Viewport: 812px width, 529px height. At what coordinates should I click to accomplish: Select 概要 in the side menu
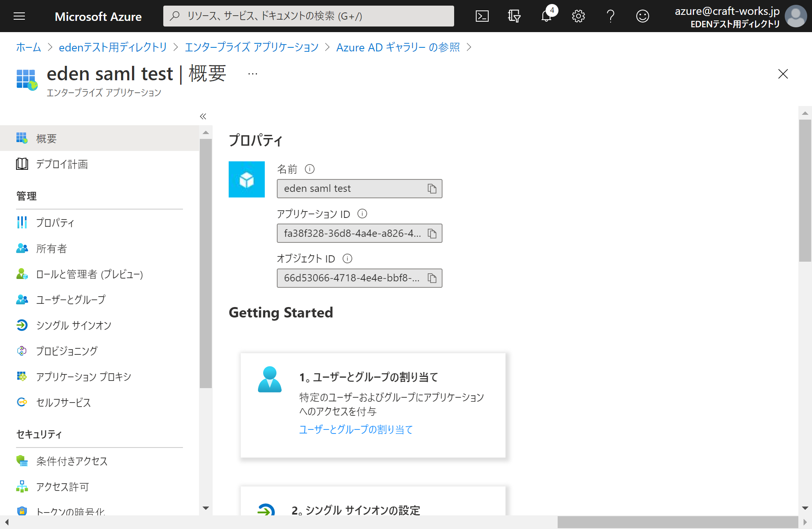pos(99,138)
